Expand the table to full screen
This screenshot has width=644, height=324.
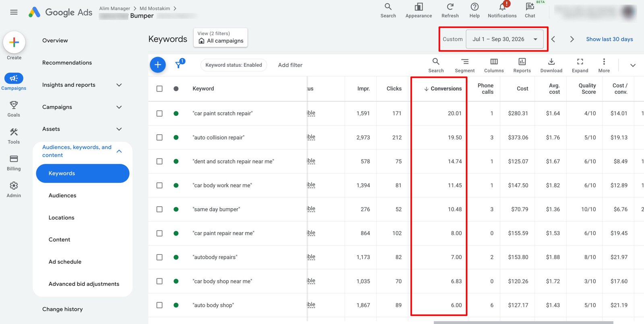[580, 65]
